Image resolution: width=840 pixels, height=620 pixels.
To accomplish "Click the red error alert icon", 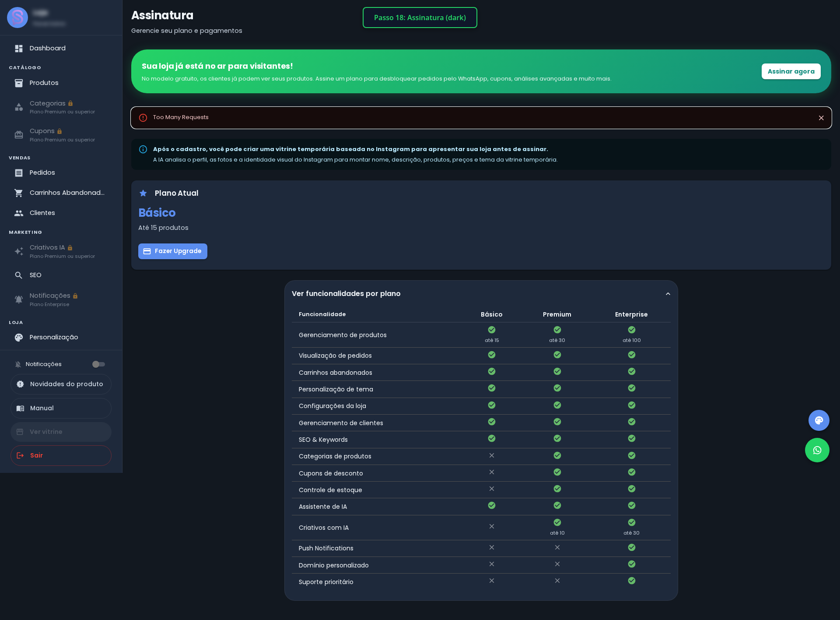I will click(x=143, y=118).
